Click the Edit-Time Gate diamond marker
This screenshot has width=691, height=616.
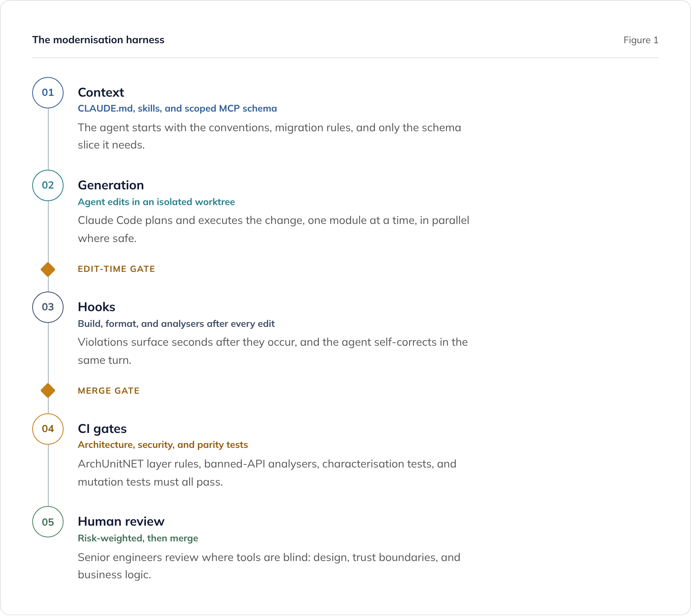tap(48, 269)
